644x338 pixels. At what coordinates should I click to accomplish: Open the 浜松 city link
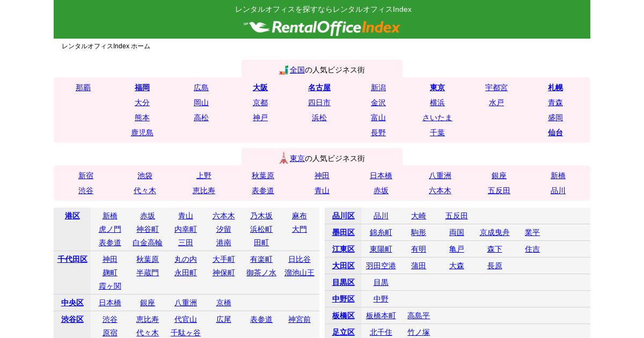319,117
